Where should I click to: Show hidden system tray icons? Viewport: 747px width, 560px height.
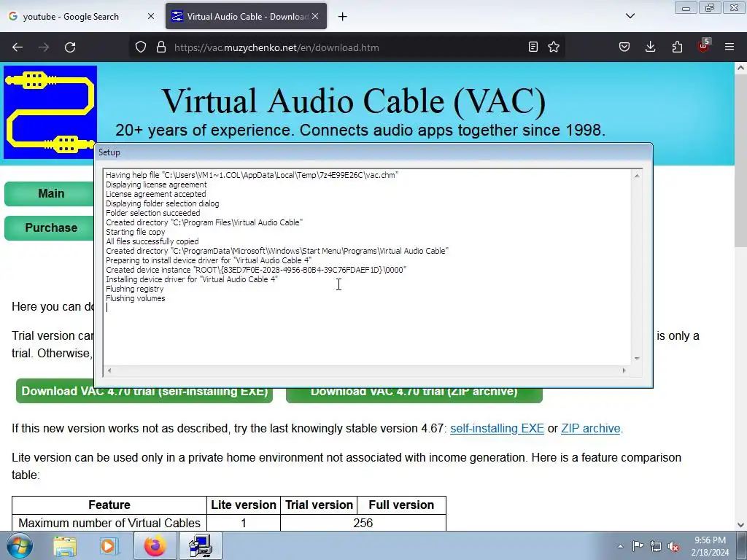(x=620, y=546)
